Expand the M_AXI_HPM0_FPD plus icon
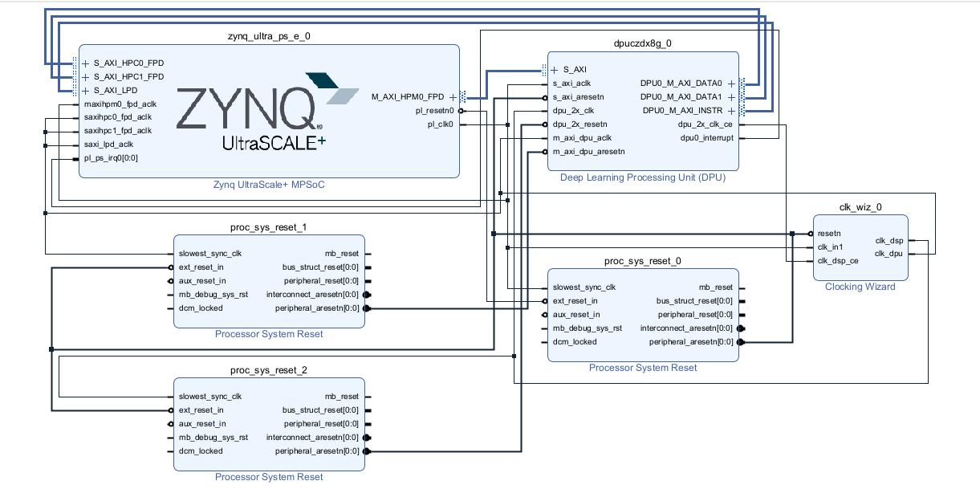The height and width of the screenshot is (489, 980). point(453,96)
